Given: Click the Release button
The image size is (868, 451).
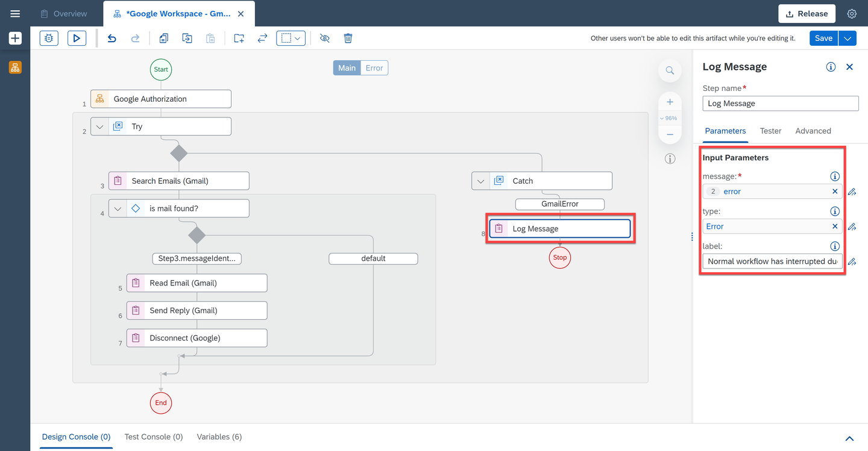Looking at the screenshot, I should click(807, 13).
